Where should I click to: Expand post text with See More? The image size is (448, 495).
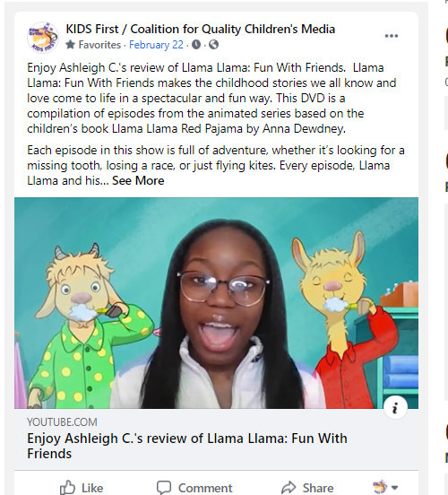pos(138,181)
